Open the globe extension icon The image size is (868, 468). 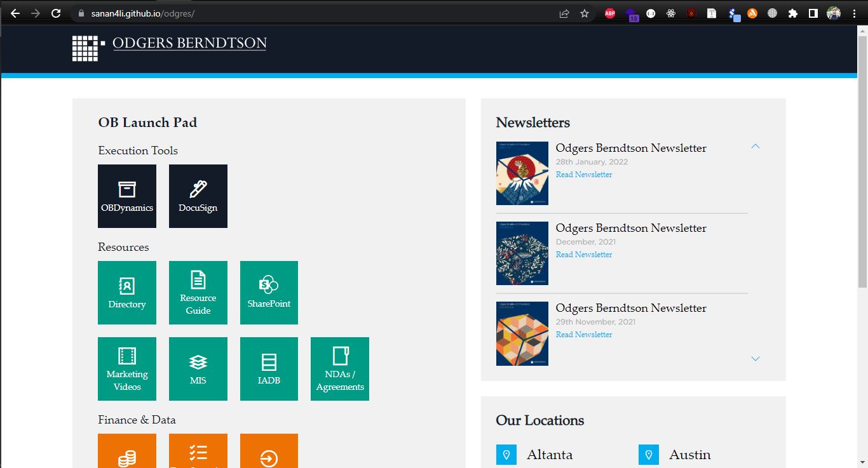click(x=773, y=13)
